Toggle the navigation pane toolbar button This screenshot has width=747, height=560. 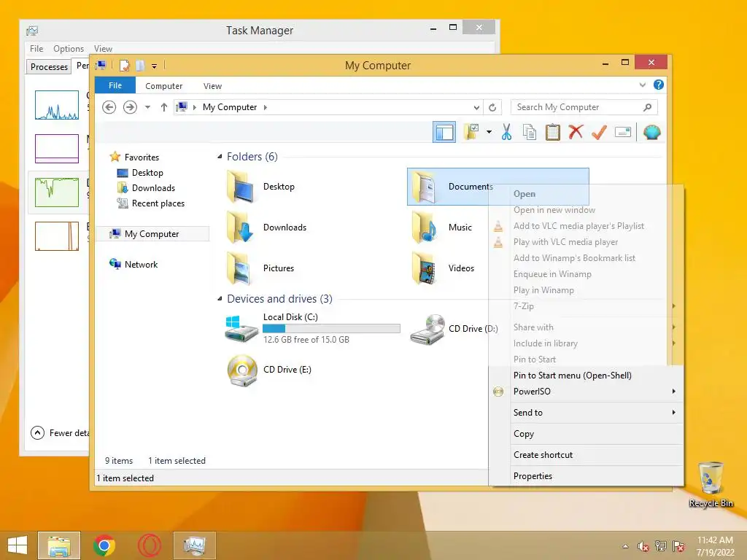[444, 133]
